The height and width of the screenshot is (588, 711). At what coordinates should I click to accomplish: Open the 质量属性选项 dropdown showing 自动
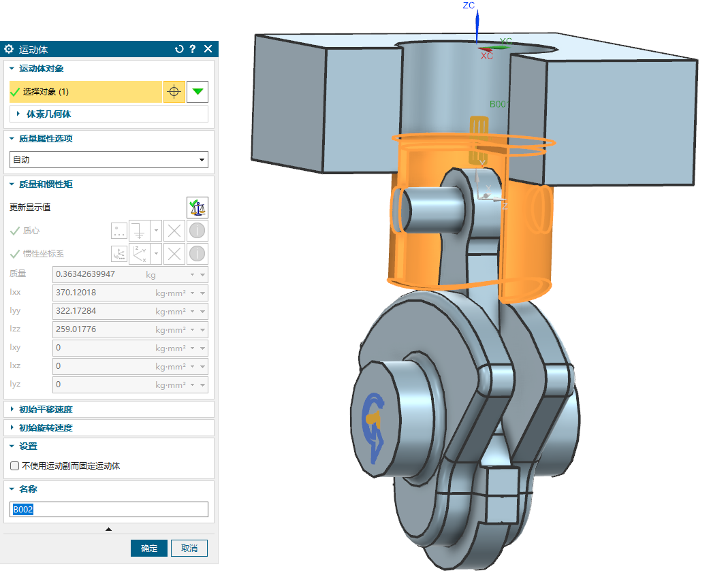coord(109,160)
